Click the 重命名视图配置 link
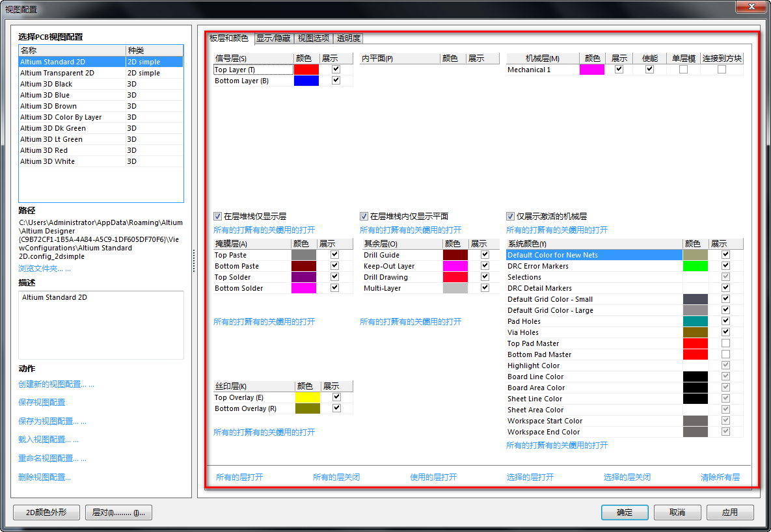 click(x=52, y=458)
